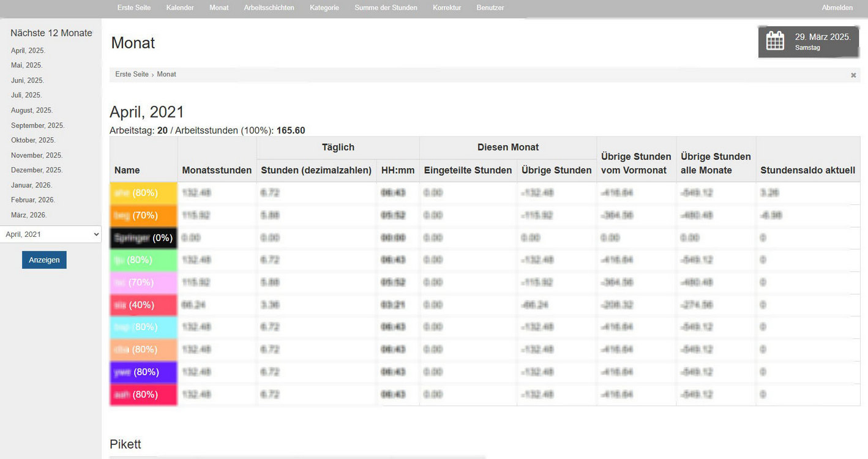Close the breadcrumb bar with the x icon
868x459 pixels.
(x=853, y=75)
